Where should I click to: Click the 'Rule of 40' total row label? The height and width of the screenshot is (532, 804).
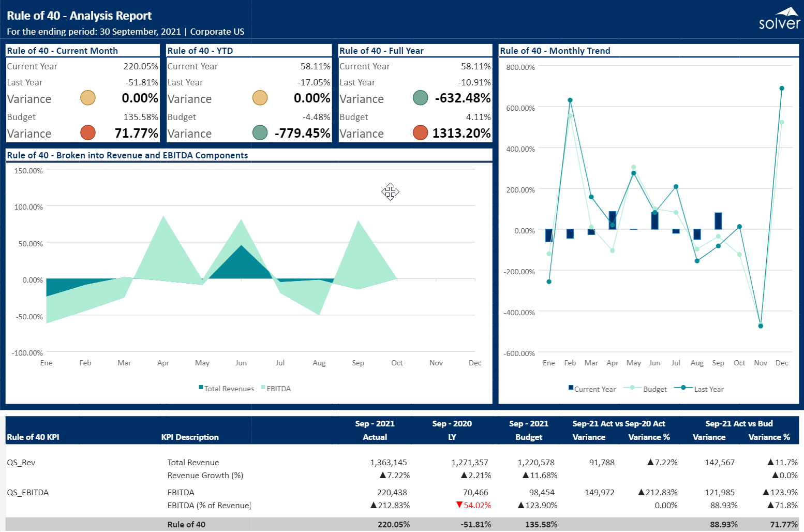click(x=186, y=525)
